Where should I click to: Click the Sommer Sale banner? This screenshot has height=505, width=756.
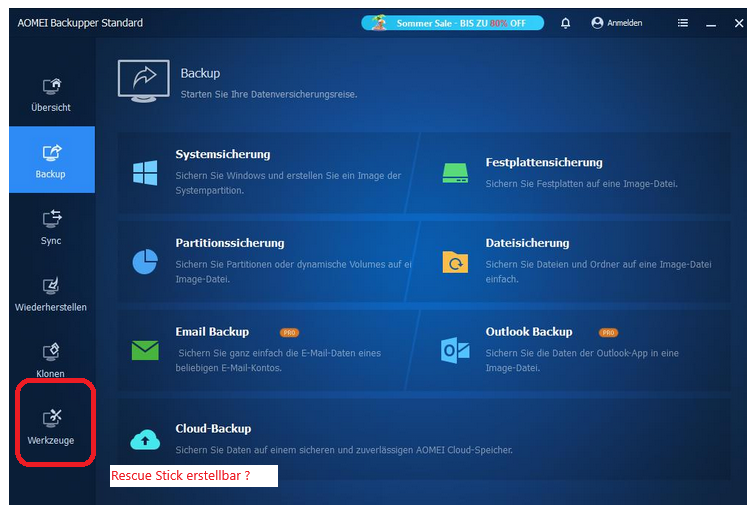tap(452, 23)
